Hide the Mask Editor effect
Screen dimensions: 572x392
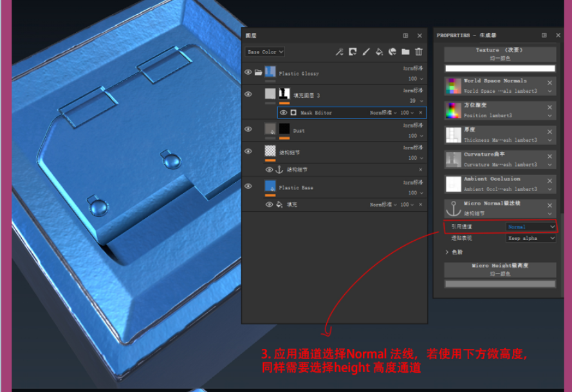(x=283, y=113)
